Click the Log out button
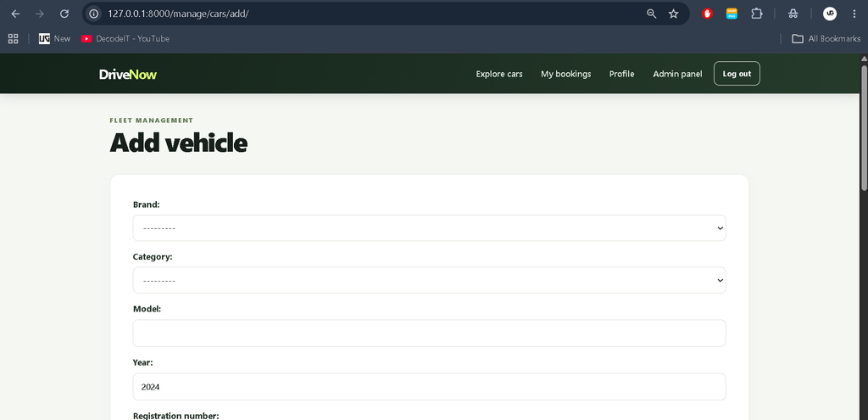The image size is (868, 420). (737, 74)
